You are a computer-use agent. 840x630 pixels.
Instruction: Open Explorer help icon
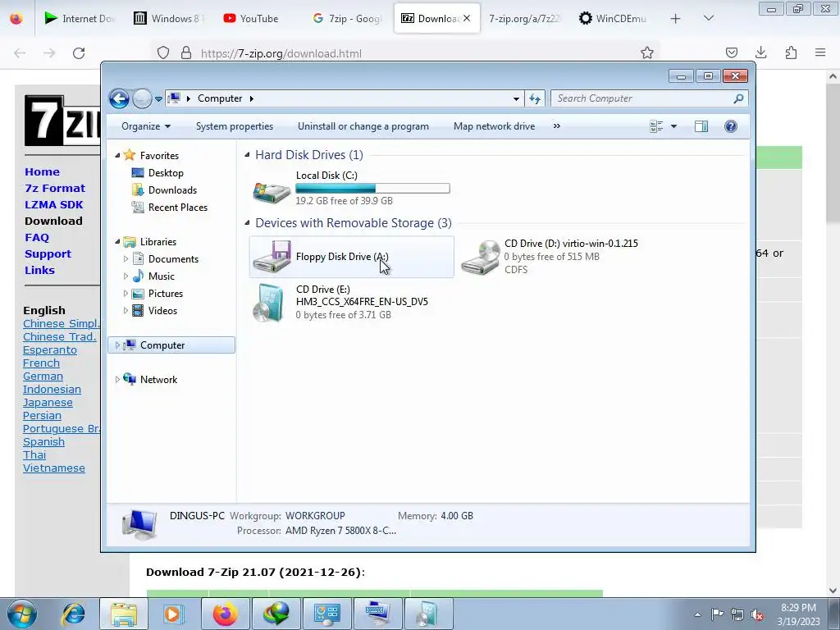(731, 126)
